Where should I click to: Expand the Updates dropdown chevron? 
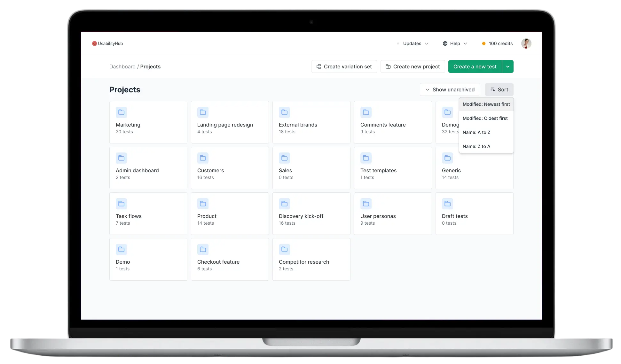(427, 43)
